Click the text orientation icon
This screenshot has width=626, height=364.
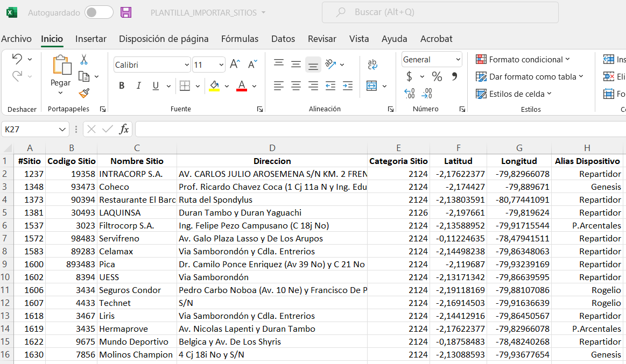coord(330,64)
